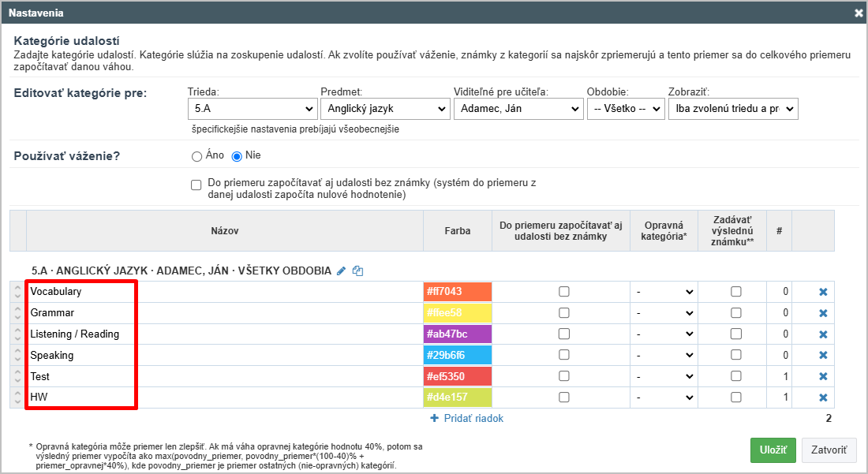Enable final grade entry for Speaking
The image size is (868, 474).
pos(735,355)
